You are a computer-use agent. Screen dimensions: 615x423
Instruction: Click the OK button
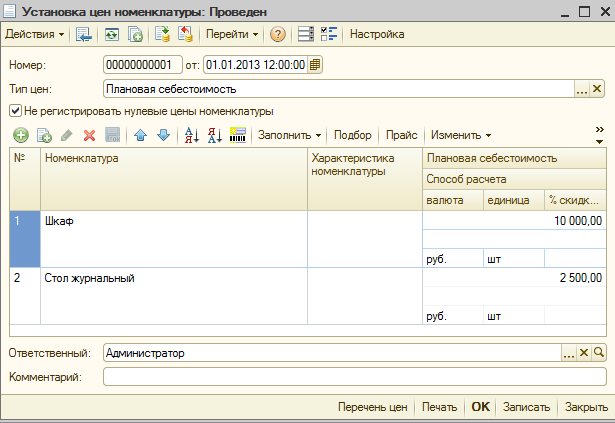tap(480, 407)
